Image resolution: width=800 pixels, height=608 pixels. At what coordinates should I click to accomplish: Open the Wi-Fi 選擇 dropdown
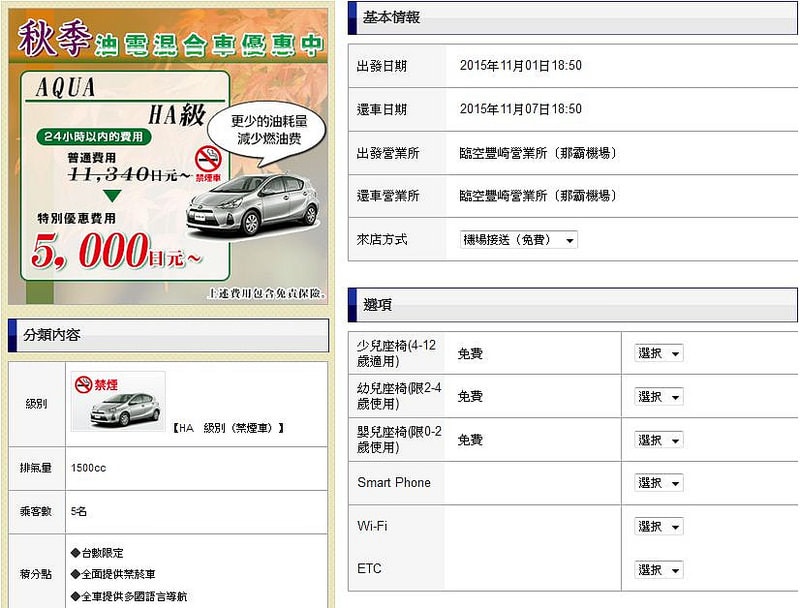pyautogui.click(x=657, y=526)
